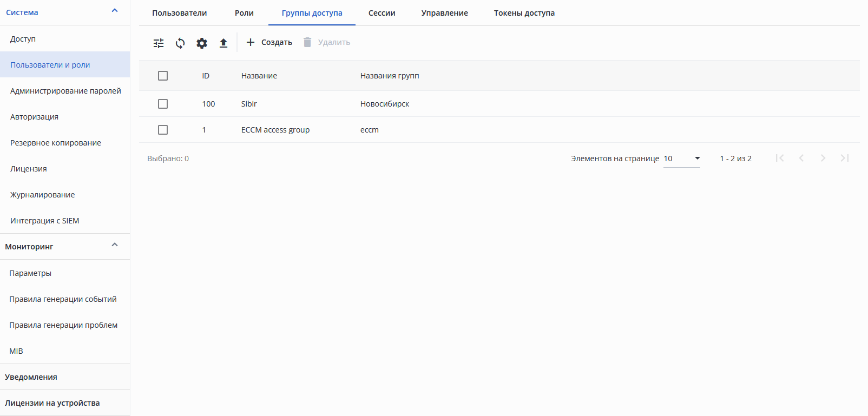Click the Название column header

click(x=259, y=76)
